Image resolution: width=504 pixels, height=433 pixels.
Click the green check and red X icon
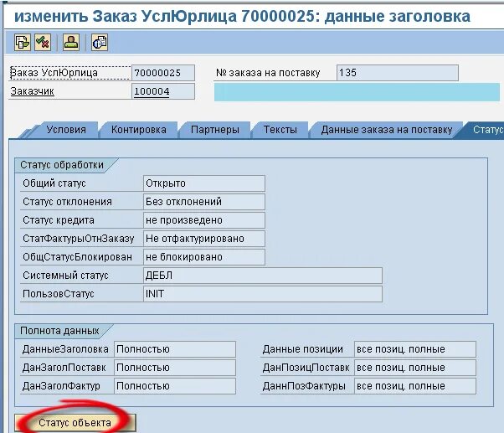[x=43, y=42]
